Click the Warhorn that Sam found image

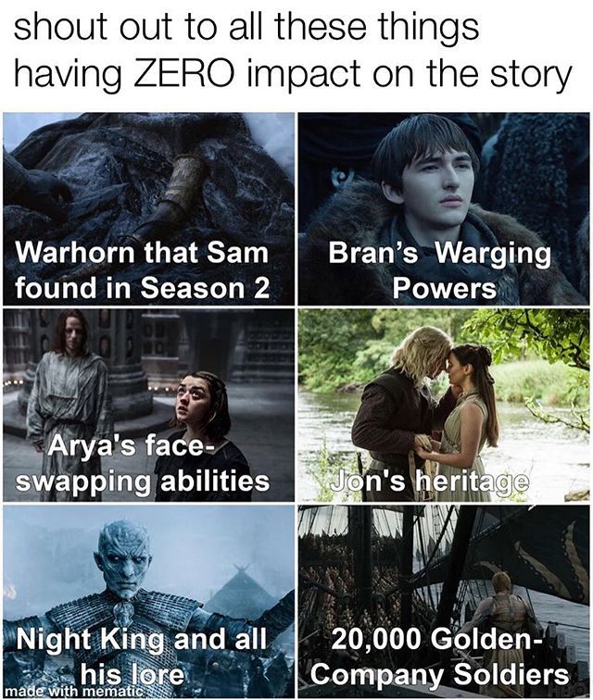coord(149,208)
